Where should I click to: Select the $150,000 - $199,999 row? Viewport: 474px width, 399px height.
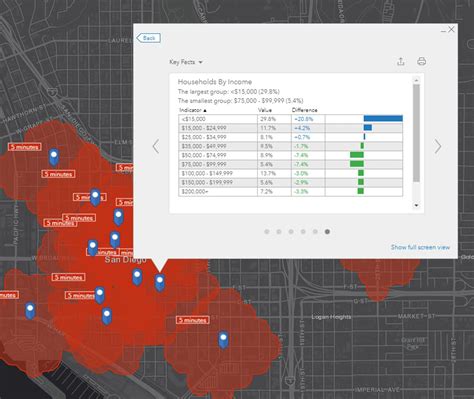pos(290,182)
